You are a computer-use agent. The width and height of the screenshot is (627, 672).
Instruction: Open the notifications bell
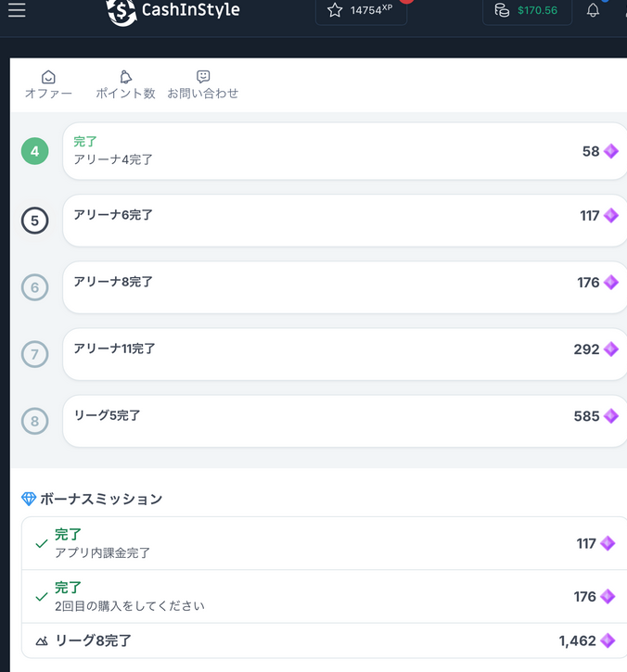593,10
